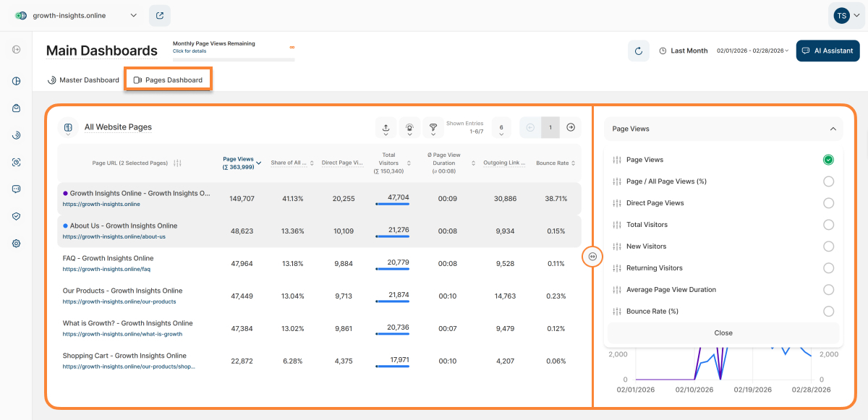Select the Bounce Rate (%) radio option

(x=828, y=312)
